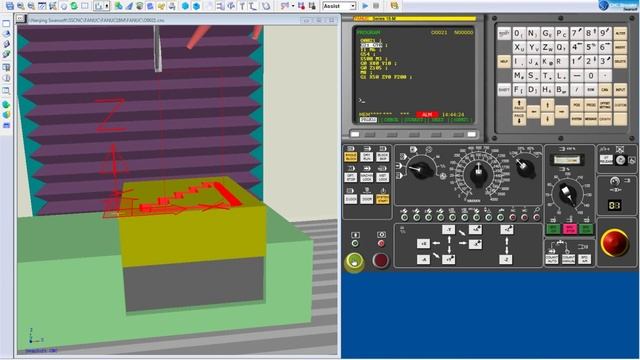Toggle the DOOR button

click(x=367, y=199)
